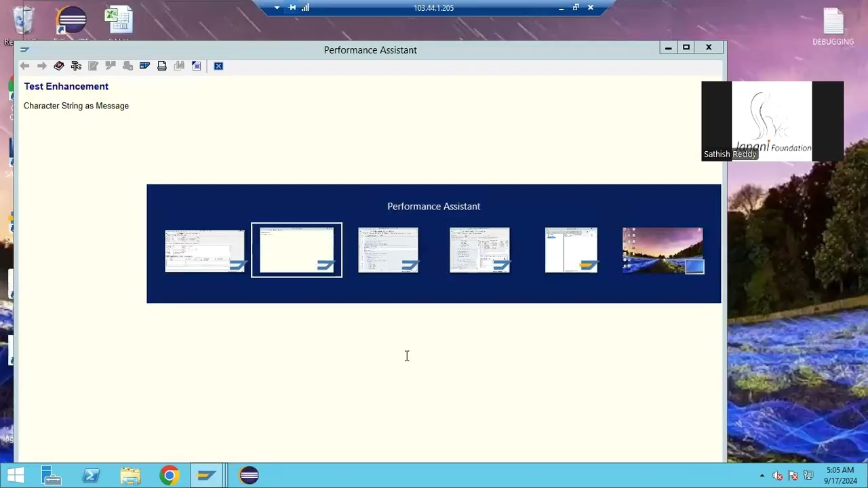Click the purple square window toolbar icon
Image resolution: width=868 pixels, height=488 pixels.
(x=197, y=66)
